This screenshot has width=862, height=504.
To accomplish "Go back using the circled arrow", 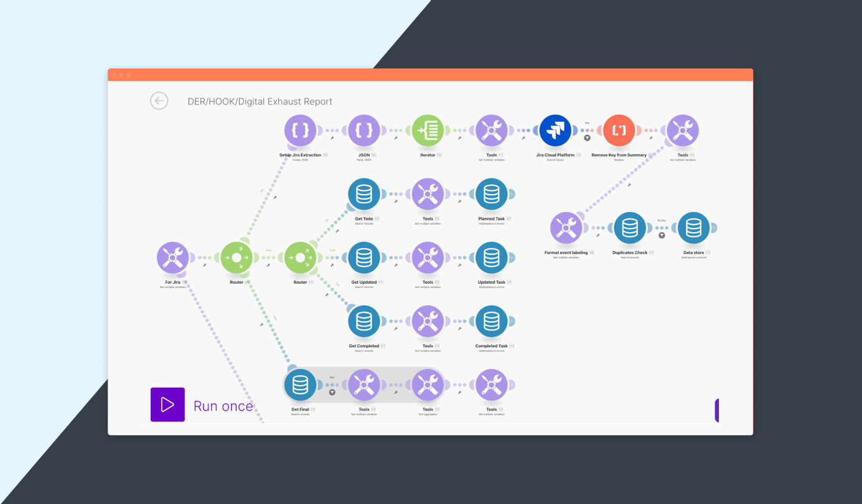I will coord(159,101).
